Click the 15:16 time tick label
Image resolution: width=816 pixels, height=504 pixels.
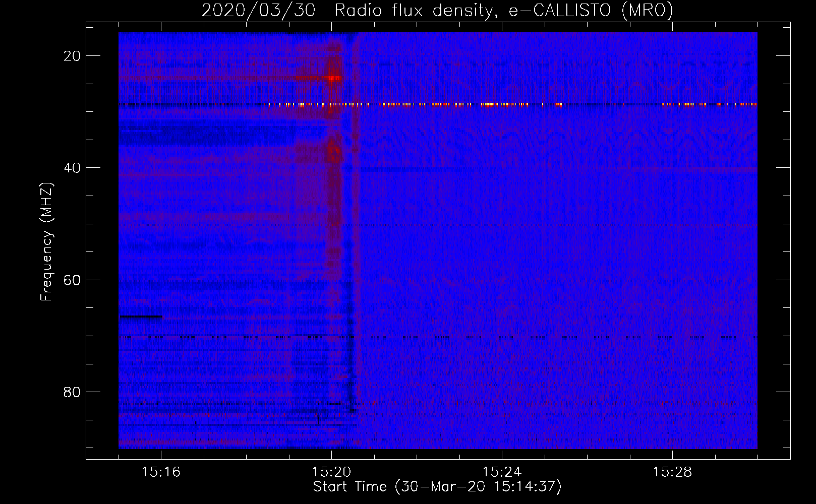tap(161, 472)
